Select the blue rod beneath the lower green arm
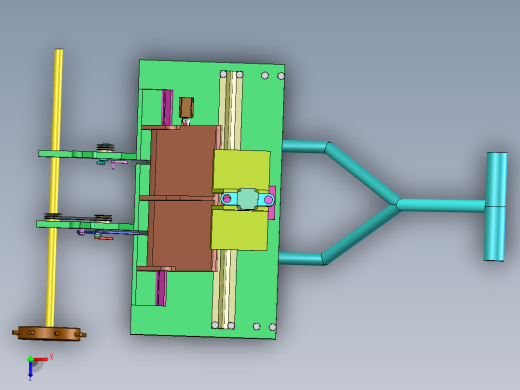The width and height of the screenshot is (520, 390). 110,232
